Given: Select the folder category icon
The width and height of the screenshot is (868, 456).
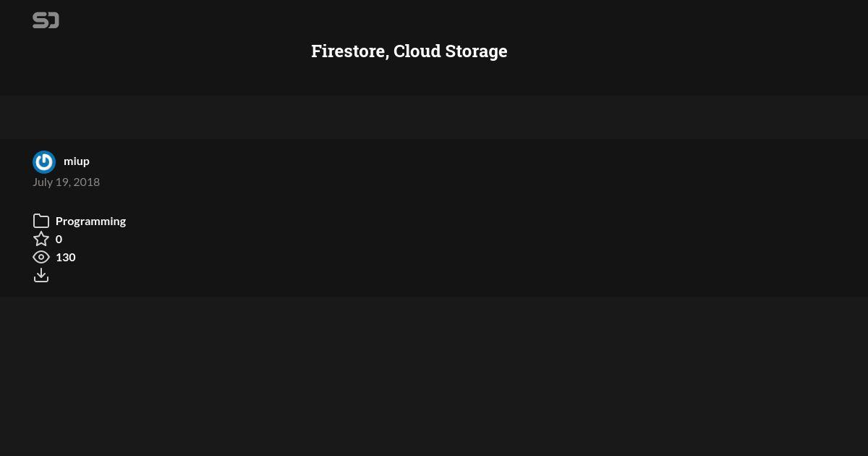Looking at the screenshot, I should pos(41,221).
